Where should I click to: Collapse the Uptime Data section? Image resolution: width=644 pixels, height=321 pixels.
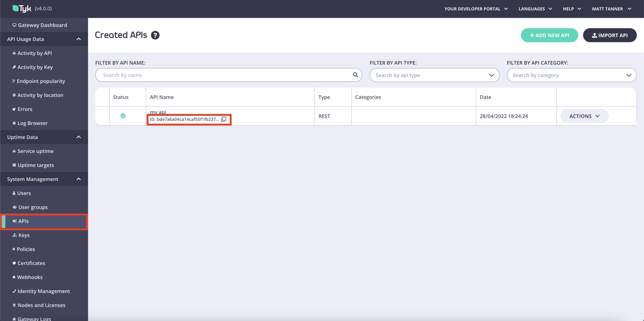coord(79,137)
